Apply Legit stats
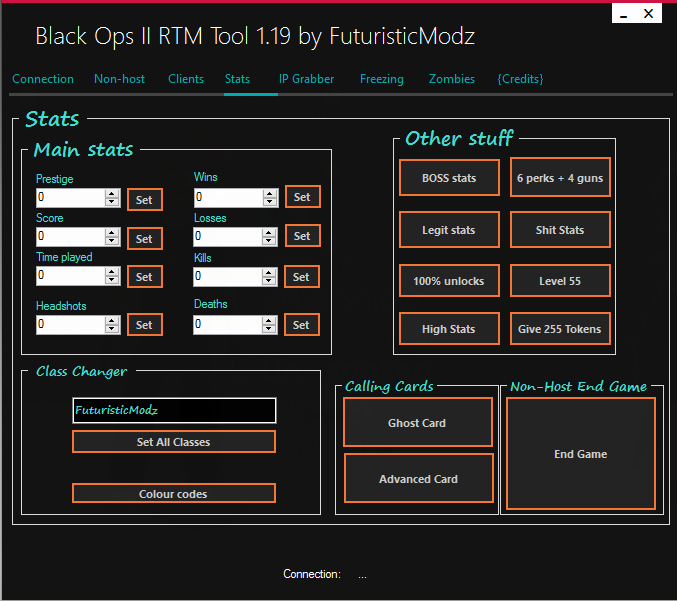This screenshot has height=601, width=677. (x=449, y=230)
